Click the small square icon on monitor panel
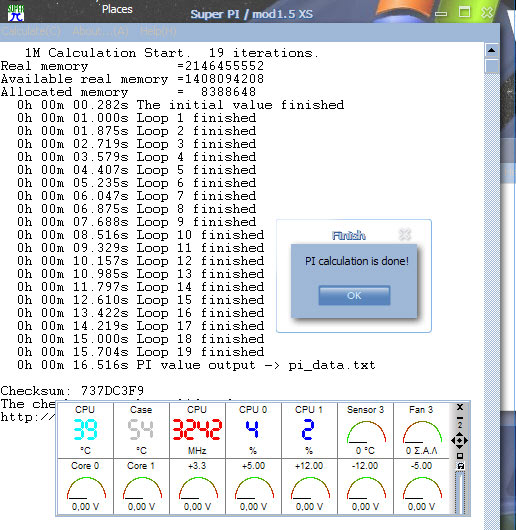 pyautogui.click(x=460, y=456)
